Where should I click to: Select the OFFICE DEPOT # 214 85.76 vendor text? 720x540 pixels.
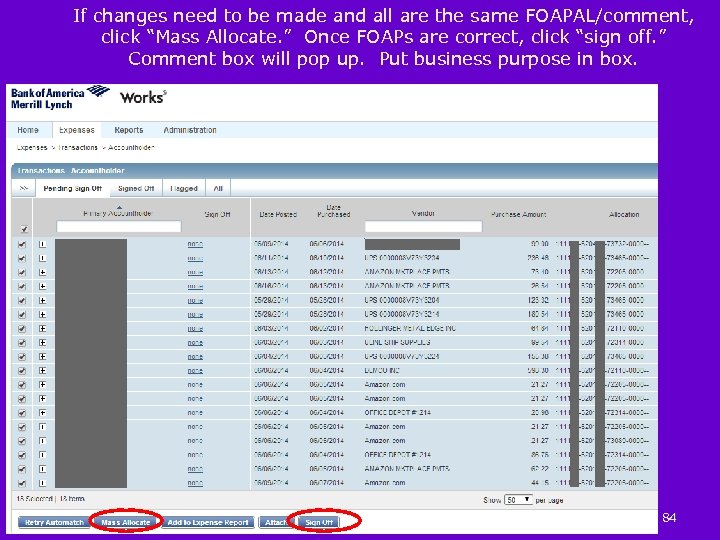pyautogui.click(x=398, y=455)
